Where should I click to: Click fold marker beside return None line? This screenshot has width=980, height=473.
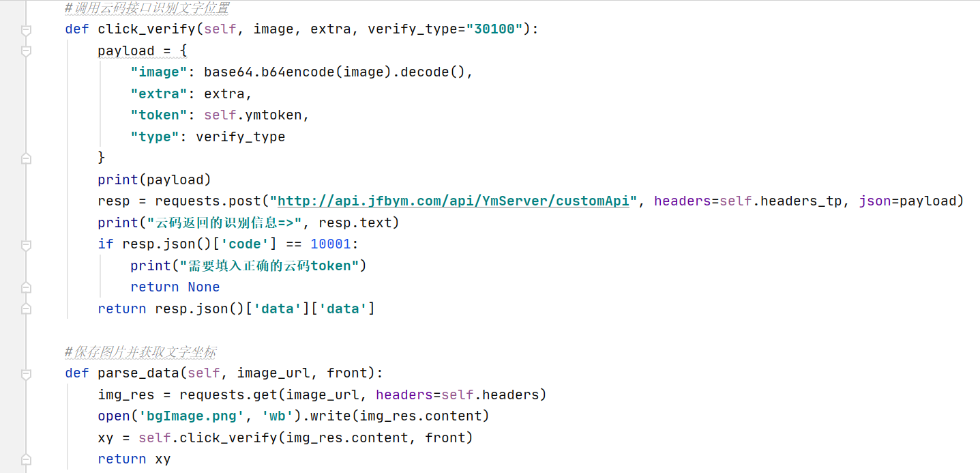click(x=26, y=287)
